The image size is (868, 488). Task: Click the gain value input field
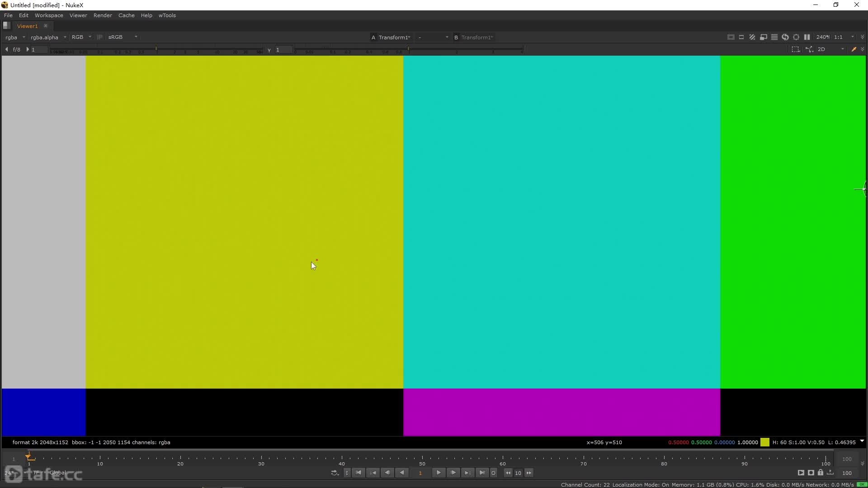pyautogui.click(x=39, y=50)
